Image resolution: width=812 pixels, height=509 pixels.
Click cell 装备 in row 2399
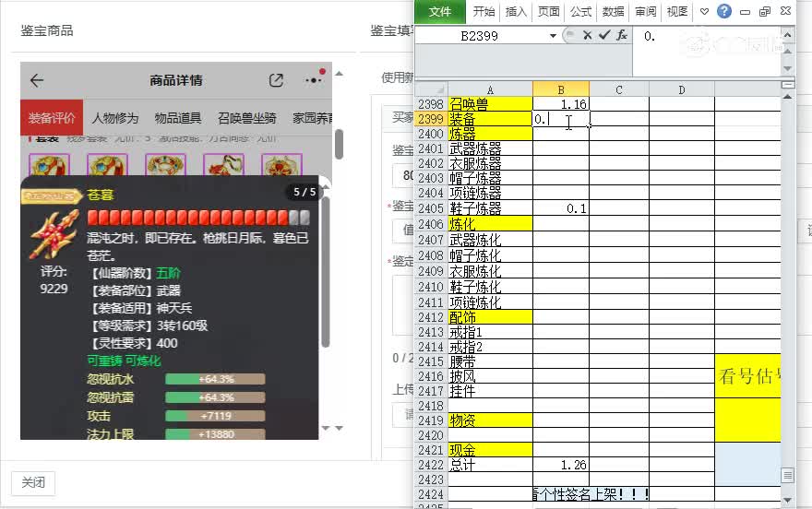[490, 119]
